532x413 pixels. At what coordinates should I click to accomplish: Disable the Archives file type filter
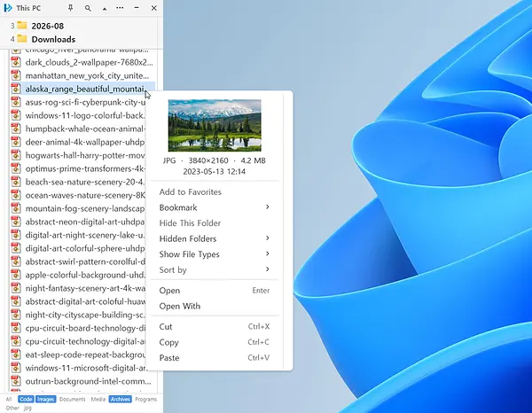pyautogui.click(x=120, y=399)
